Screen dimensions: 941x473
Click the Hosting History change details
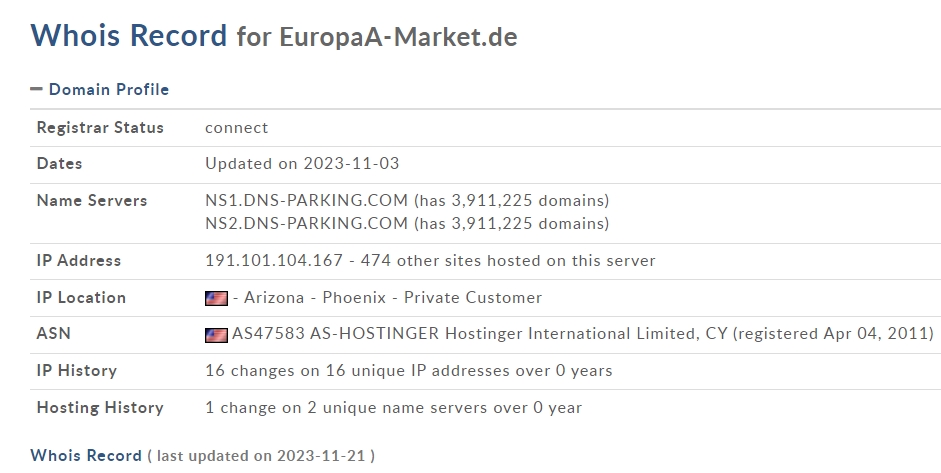(393, 408)
